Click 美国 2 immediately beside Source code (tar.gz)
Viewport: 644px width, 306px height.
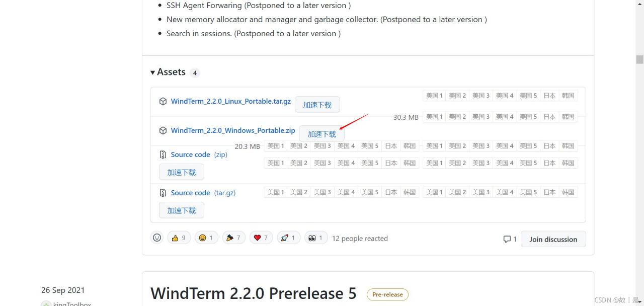click(299, 192)
